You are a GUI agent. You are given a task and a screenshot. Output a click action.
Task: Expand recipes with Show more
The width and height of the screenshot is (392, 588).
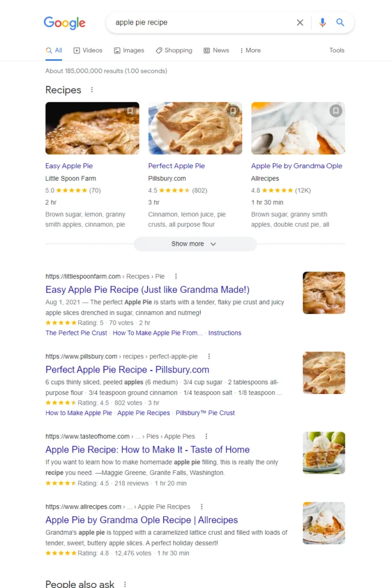point(195,244)
